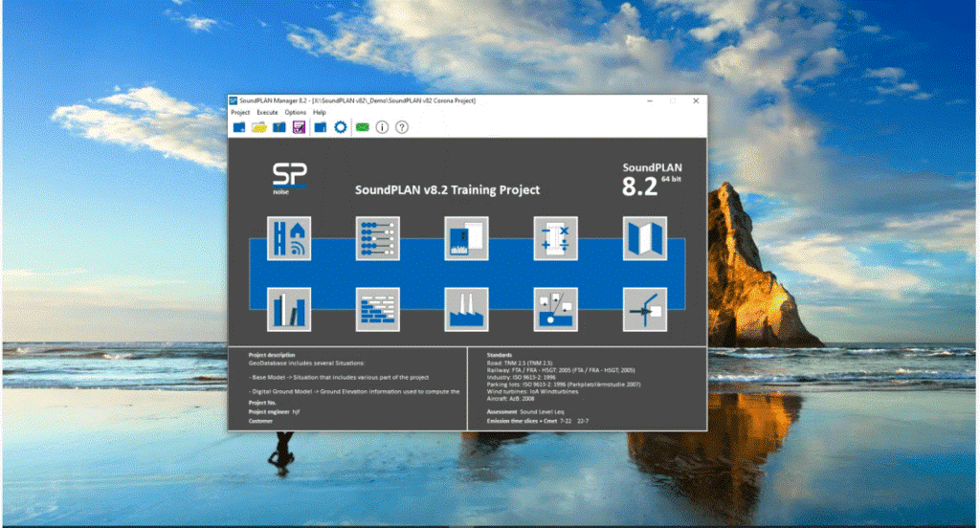This screenshot has width=980, height=528.
Task: Open the Library module books icon
Action: 289,309
